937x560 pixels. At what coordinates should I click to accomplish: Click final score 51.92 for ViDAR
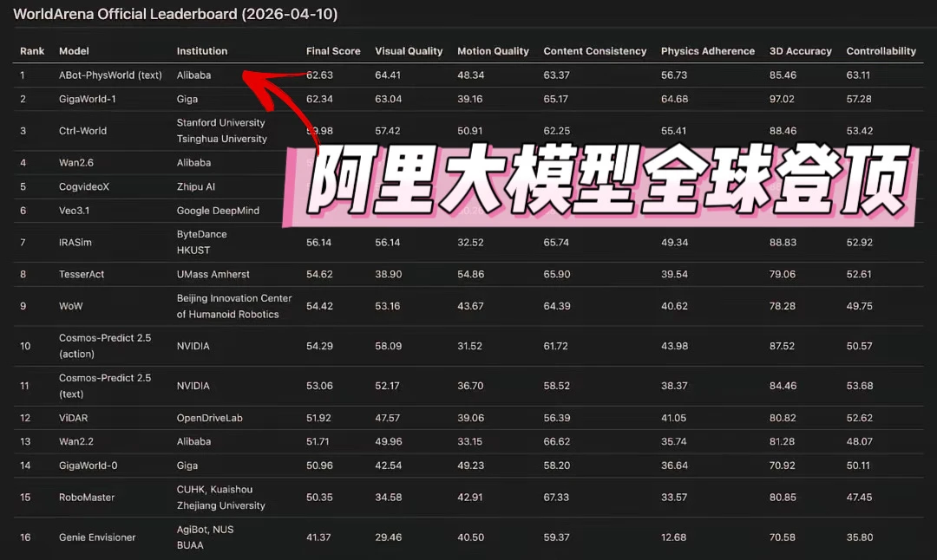point(318,418)
